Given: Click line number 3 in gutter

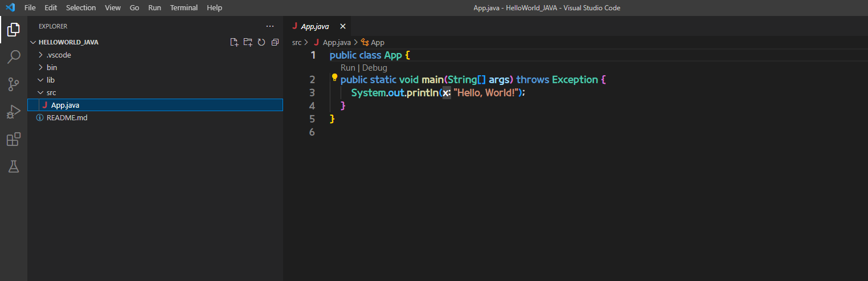Looking at the screenshot, I should point(312,92).
